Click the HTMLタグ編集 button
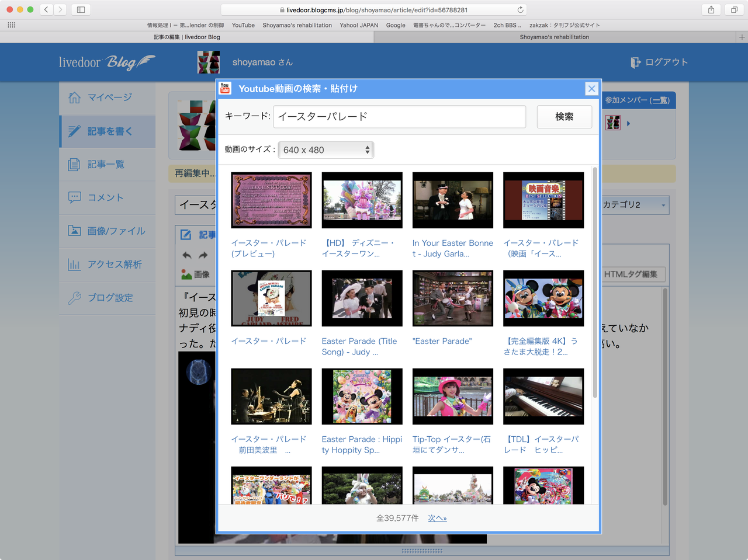This screenshot has width=748, height=560. click(633, 274)
